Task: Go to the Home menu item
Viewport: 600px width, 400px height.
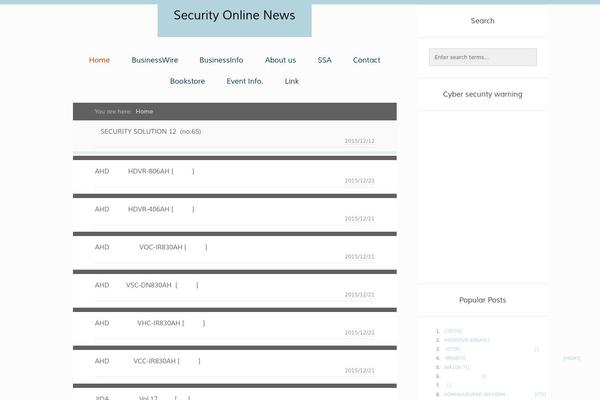Action: tap(99, 60)
